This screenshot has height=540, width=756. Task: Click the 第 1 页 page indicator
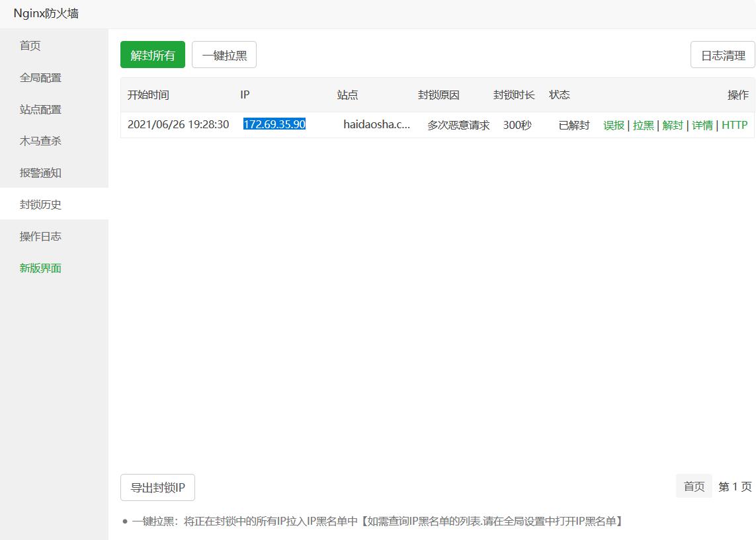point(735,486)
